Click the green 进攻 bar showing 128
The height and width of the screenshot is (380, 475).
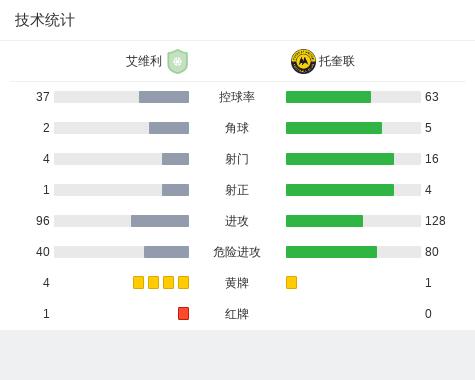pyautogui.click(x=324, y=221)
